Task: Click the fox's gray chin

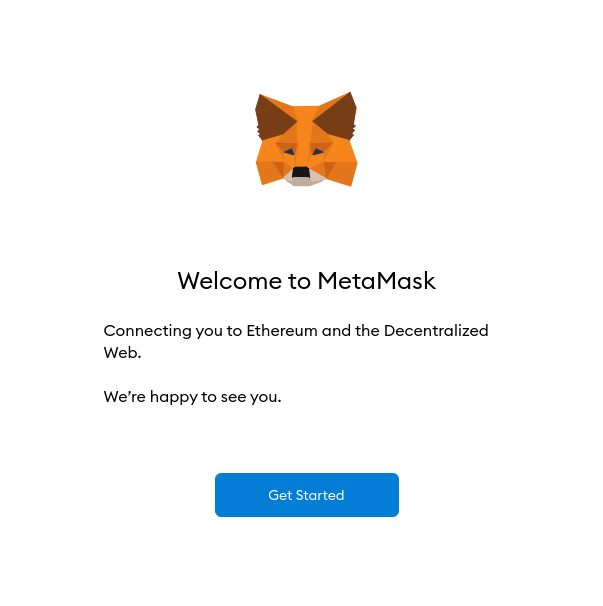Action: click(305, 180)
